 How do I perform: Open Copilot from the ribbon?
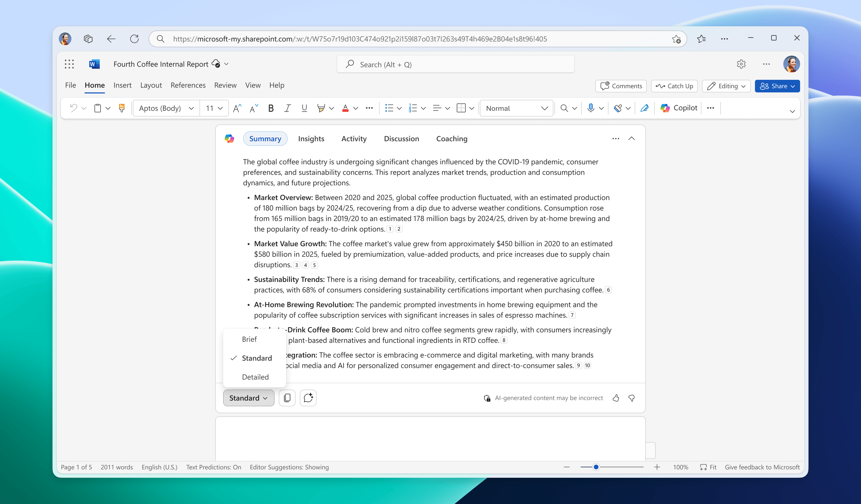pos(678,108)
